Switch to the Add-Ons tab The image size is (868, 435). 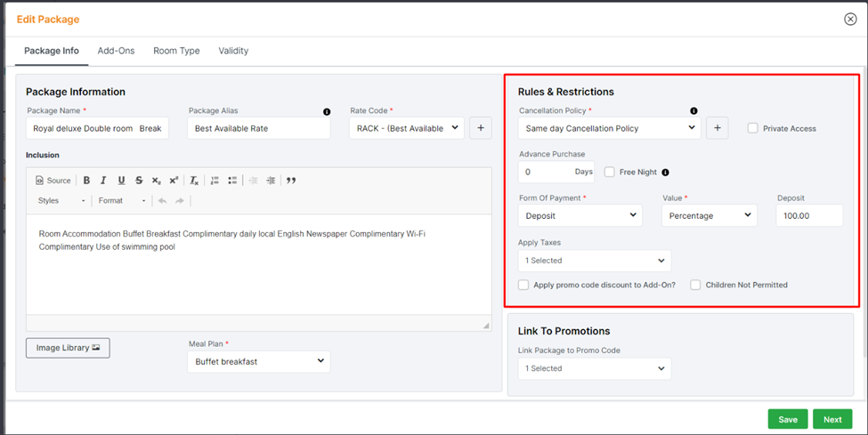(x=116, y=51)
